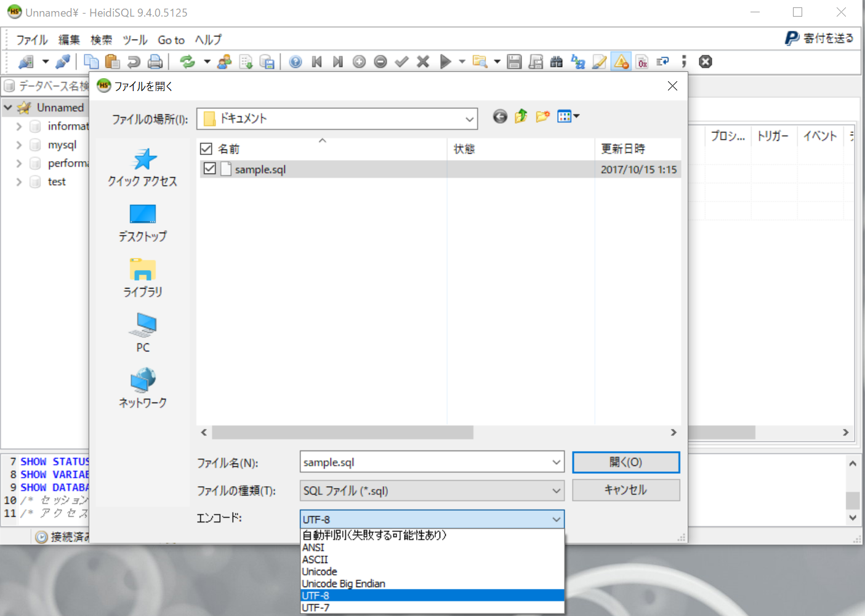Screen dimensions: 865x616
Task: Click the print icon in toolbar
Action: click(x=155, y=62)
